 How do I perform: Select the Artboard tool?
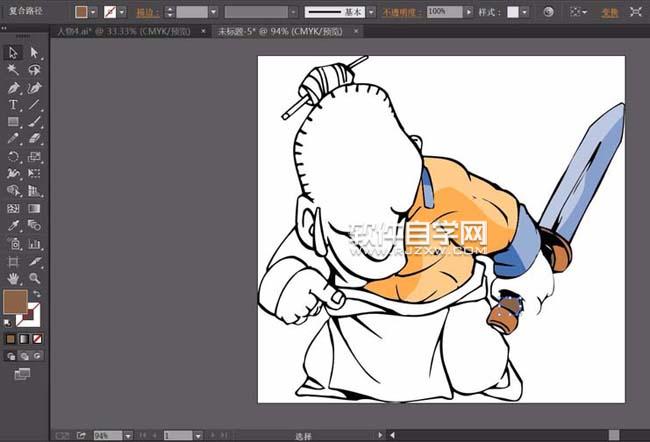[x=13, y=261]
